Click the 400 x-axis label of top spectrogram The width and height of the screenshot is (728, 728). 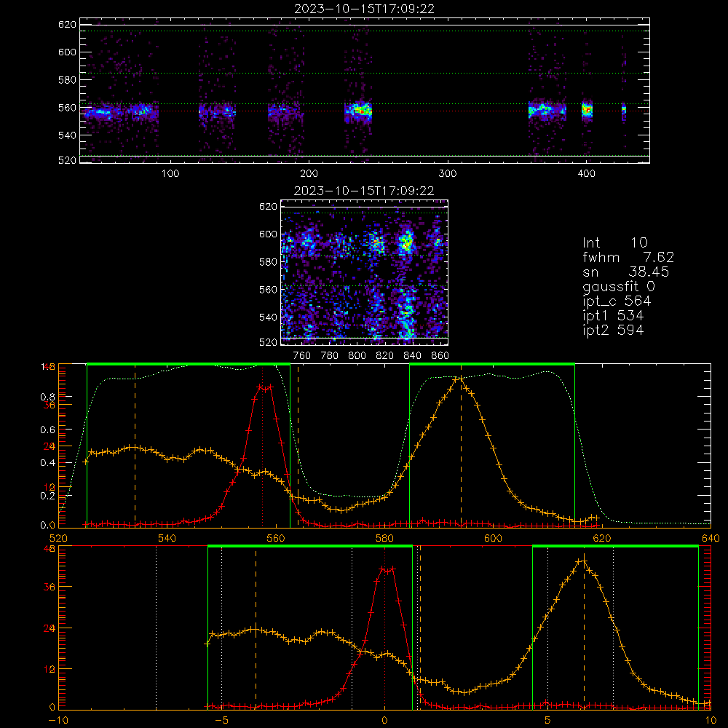click(x=586, y=174)
